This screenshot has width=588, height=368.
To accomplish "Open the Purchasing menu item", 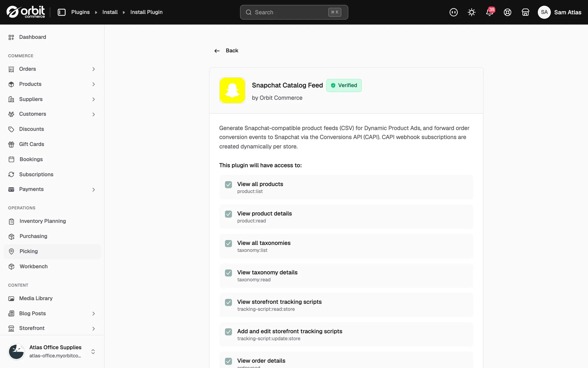I will tap(52, 236).
